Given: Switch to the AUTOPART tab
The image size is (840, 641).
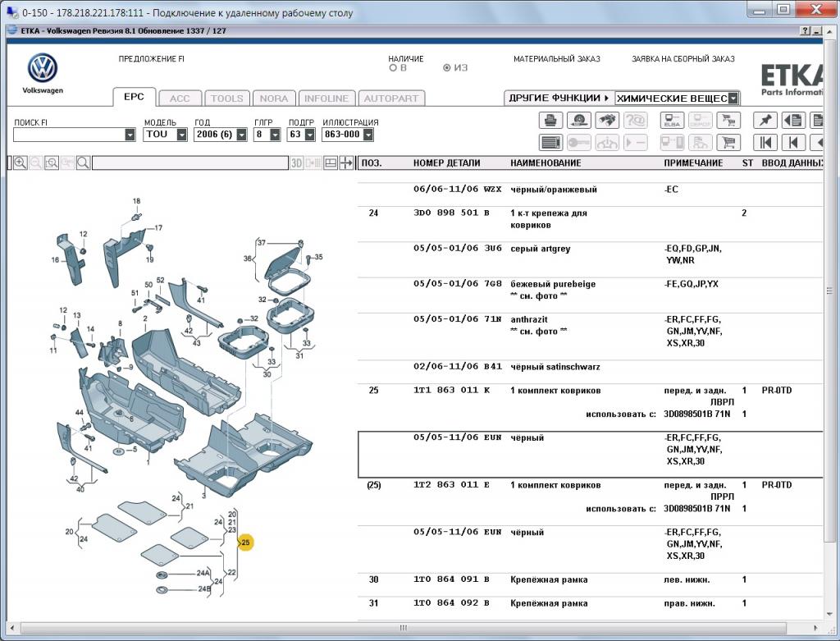Looking at the screenshot, I should point(391,98).
